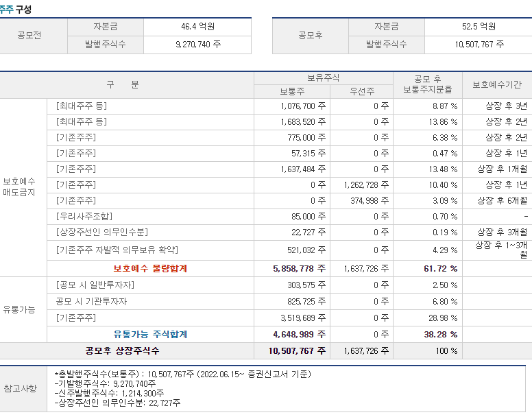The image size is (532, 417).
Task: Click the 303,575 주 cell
Action: click(x=292, y=285)
